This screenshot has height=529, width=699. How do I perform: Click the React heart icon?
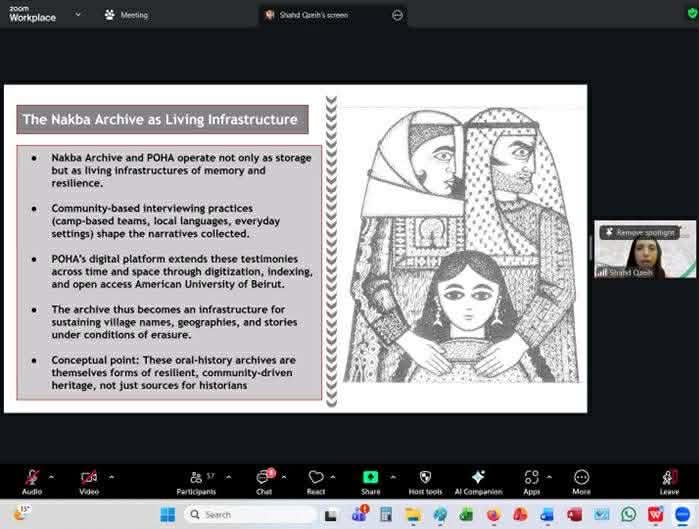coord(316,478)
